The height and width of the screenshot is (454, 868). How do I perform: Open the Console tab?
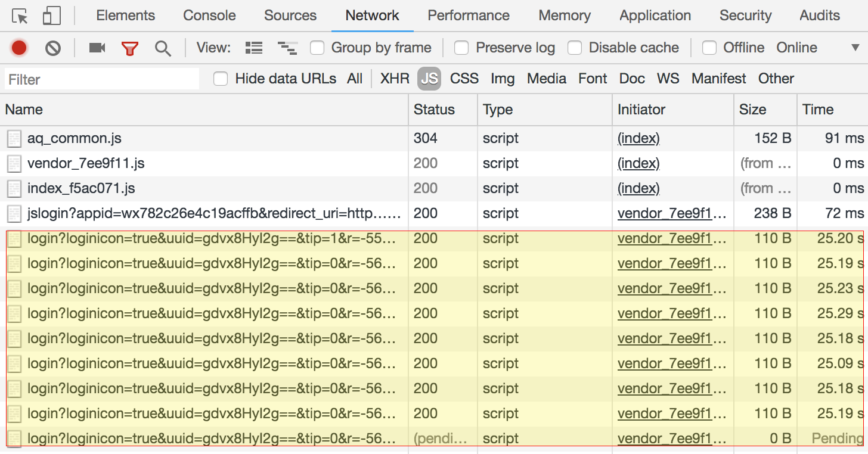(209, 15)
